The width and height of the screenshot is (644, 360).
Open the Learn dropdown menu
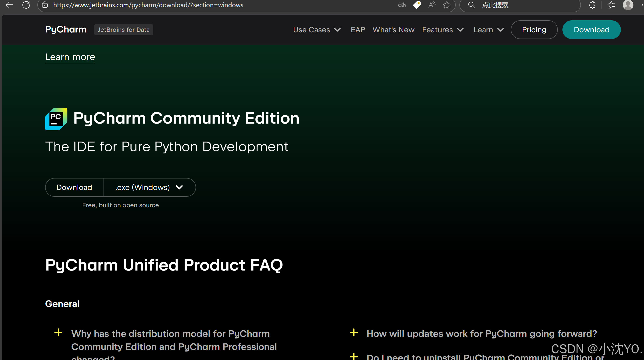(x=489, y=30)
